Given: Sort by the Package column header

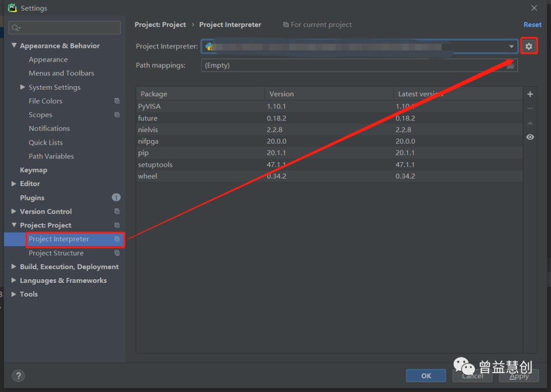Looking at the screenshot, I should [x=201, y=94].
